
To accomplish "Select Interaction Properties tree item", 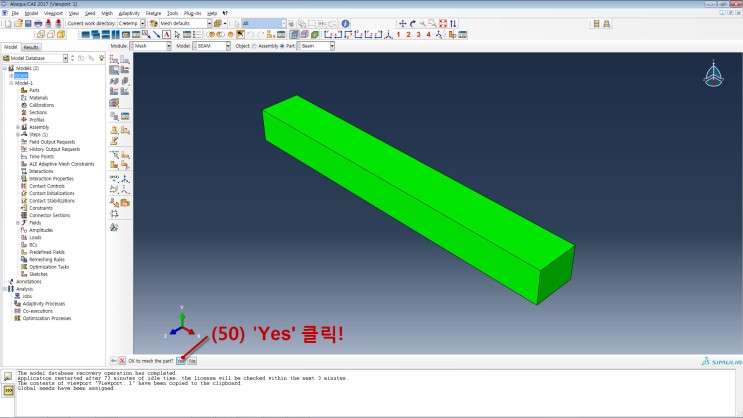I will click(51, 179).
